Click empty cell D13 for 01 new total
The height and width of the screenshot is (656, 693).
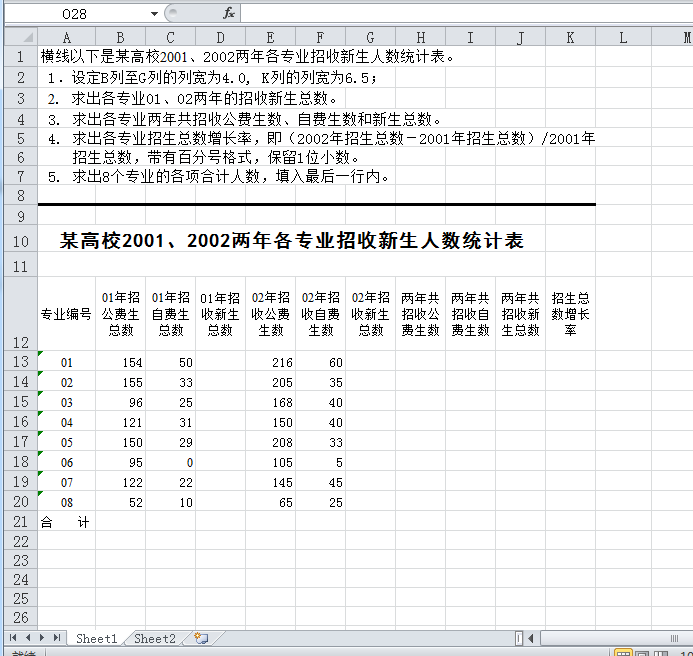click(x=220, y=362)
